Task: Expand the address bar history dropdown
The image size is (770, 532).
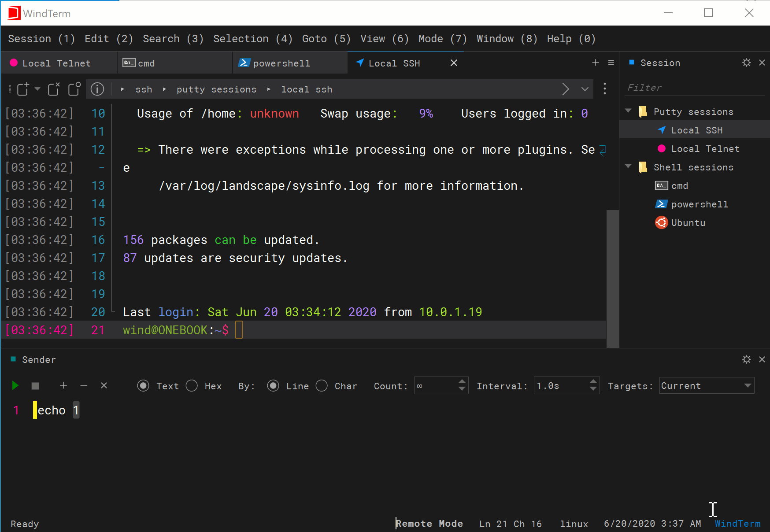Action: tap(585, 89)
